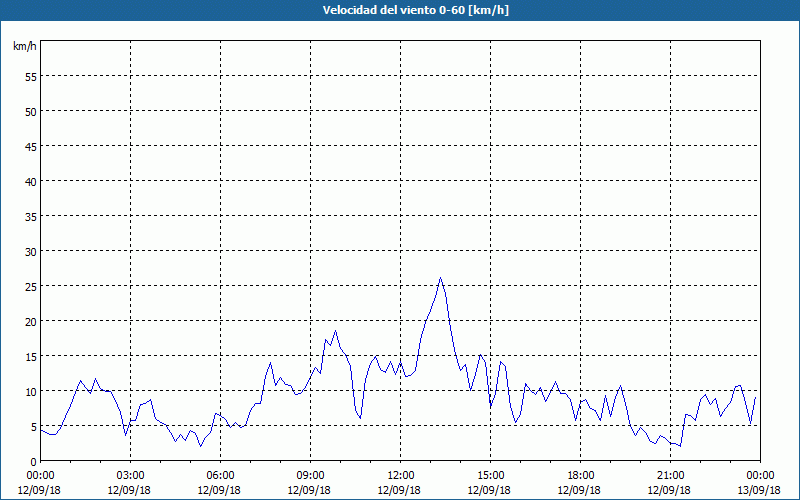Viewport: 800px width, 500px height.
Task: Click the 13/09/18 date label
Action: click(x=759, y=490)
